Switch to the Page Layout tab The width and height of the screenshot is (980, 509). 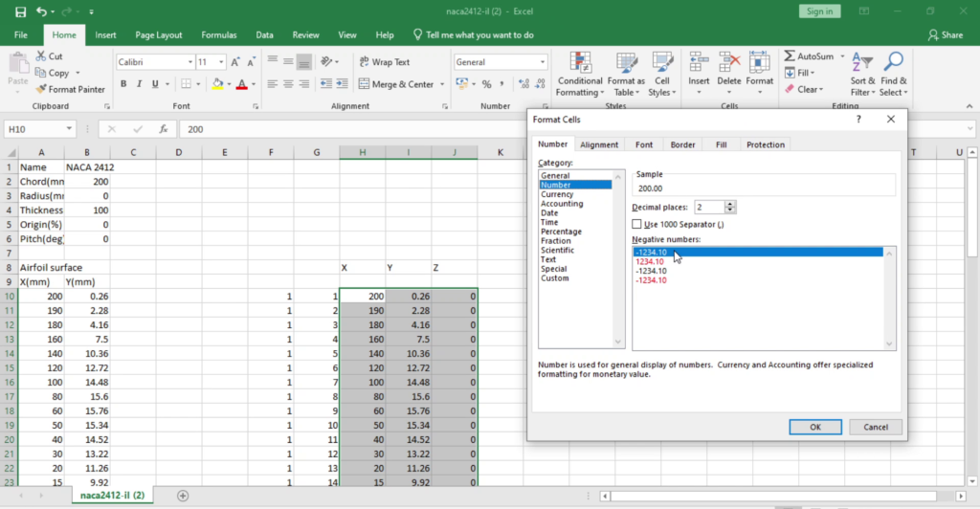[159, 35]
